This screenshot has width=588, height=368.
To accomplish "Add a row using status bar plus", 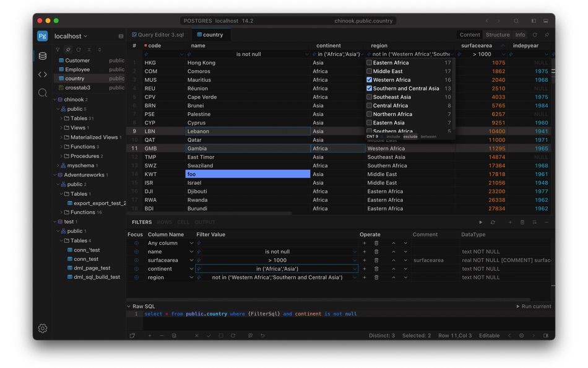I will tap(149, 336).
